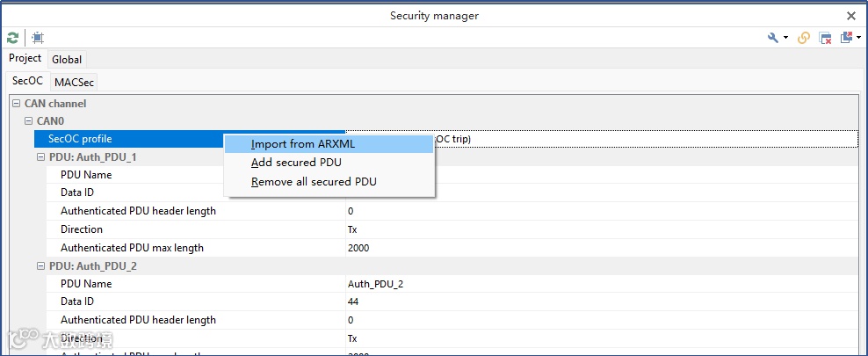The height and width of the screenshot is (356, 868).
Task: Close the Security manager window
Action: click(850, 16)
